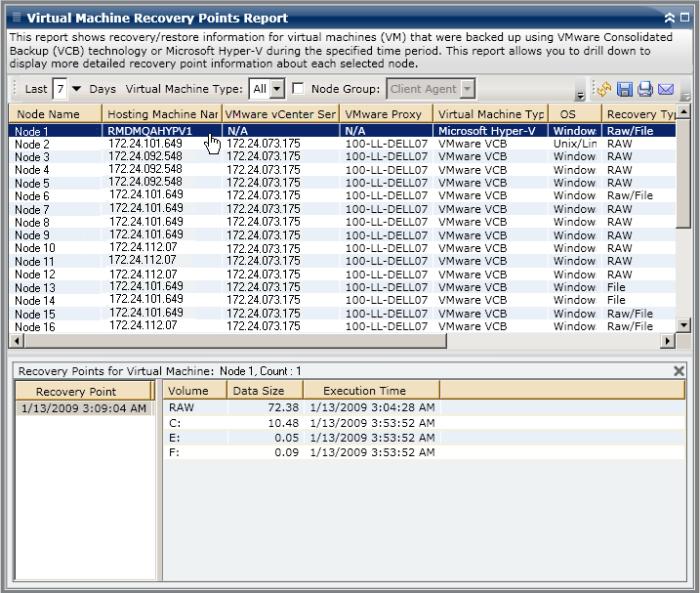
Task: Select the Node 6 row
Action: click(32, 196)
